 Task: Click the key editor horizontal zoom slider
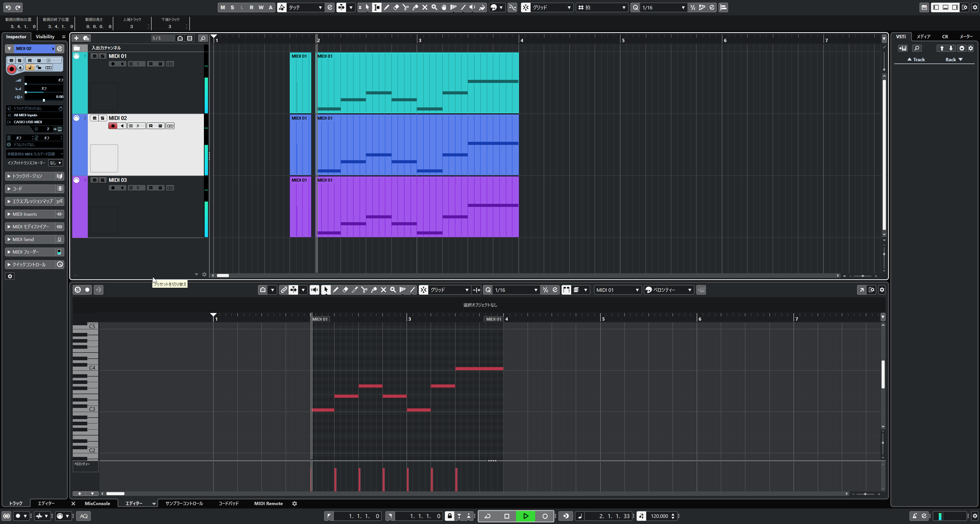(865, 494)
